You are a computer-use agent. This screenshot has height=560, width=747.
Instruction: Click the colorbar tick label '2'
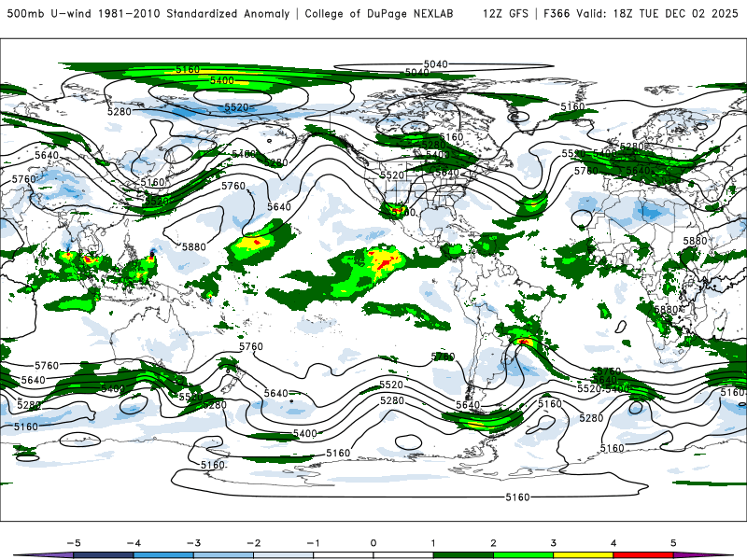coord(493,543)
